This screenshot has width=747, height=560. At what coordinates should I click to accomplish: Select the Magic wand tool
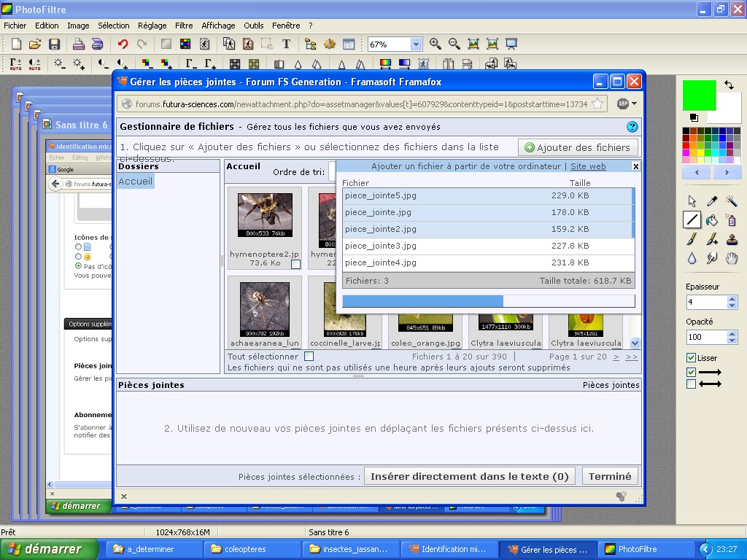coord(731,201)
